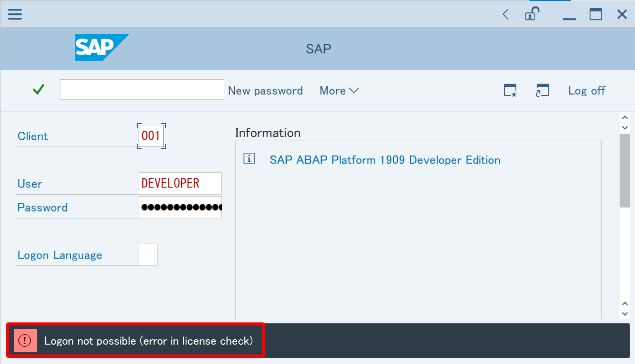The image size is (635, 364).
Task: Confirm logon with green checkmark
Action: click(38, 90)
